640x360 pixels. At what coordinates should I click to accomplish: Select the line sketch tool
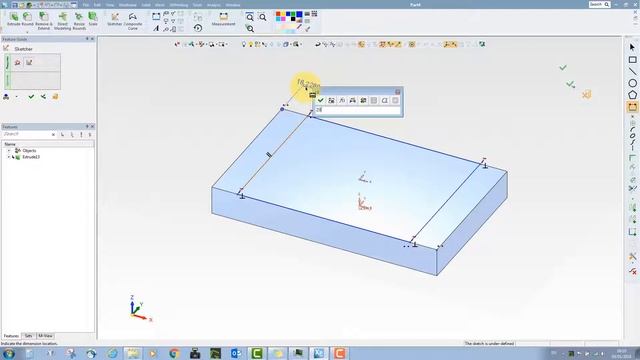[x=632, y=71]
